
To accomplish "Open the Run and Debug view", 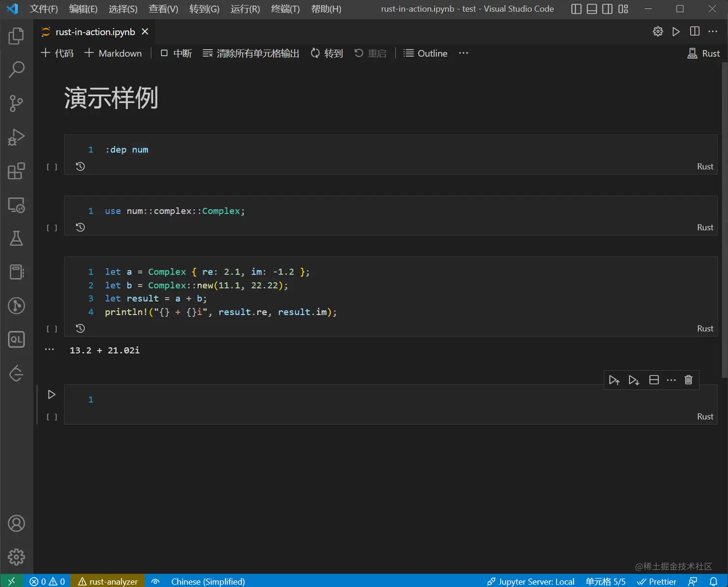I will (16, 137).
